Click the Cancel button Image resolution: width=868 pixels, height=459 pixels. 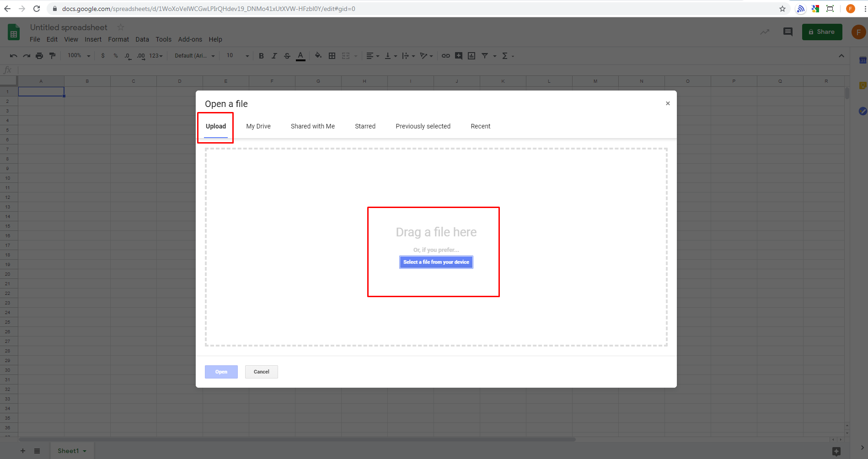(x=261, y=372)
